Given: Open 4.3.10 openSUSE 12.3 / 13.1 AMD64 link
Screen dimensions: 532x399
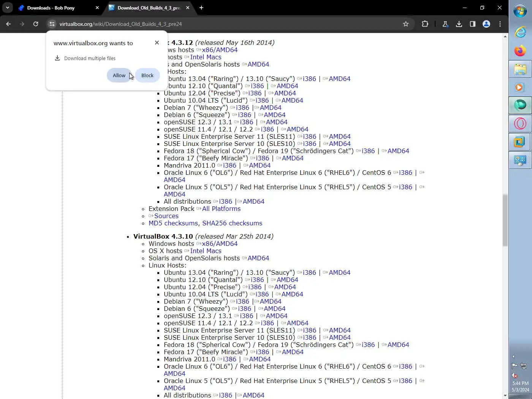Looking at the screenshot, I should (277, 316).
